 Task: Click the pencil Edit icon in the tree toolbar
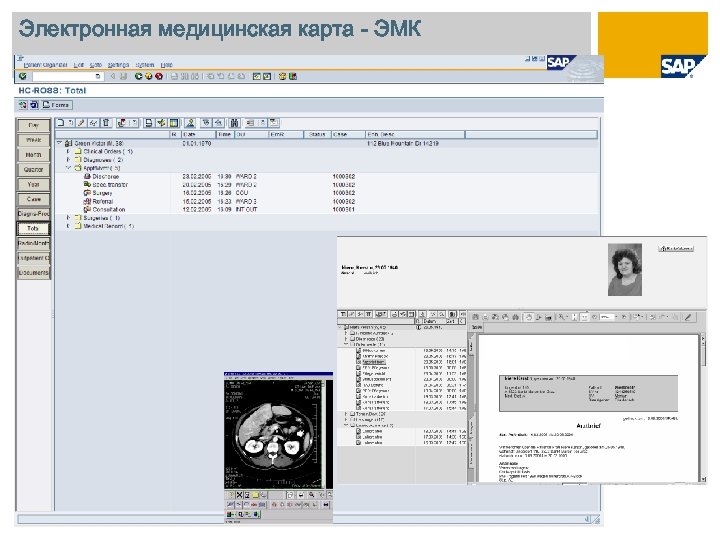(x=81, y=123)
